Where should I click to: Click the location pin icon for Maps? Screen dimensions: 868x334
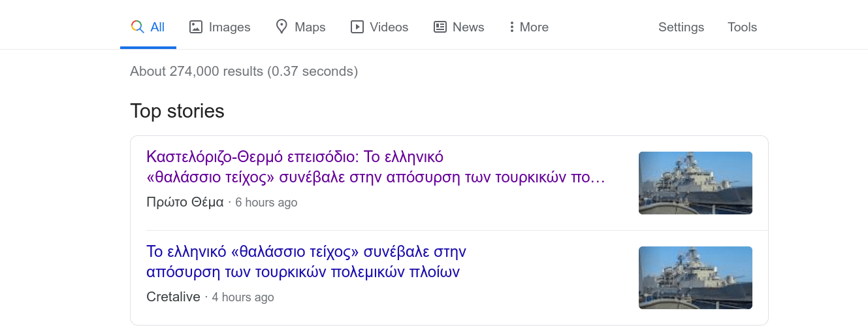[281, 27]
